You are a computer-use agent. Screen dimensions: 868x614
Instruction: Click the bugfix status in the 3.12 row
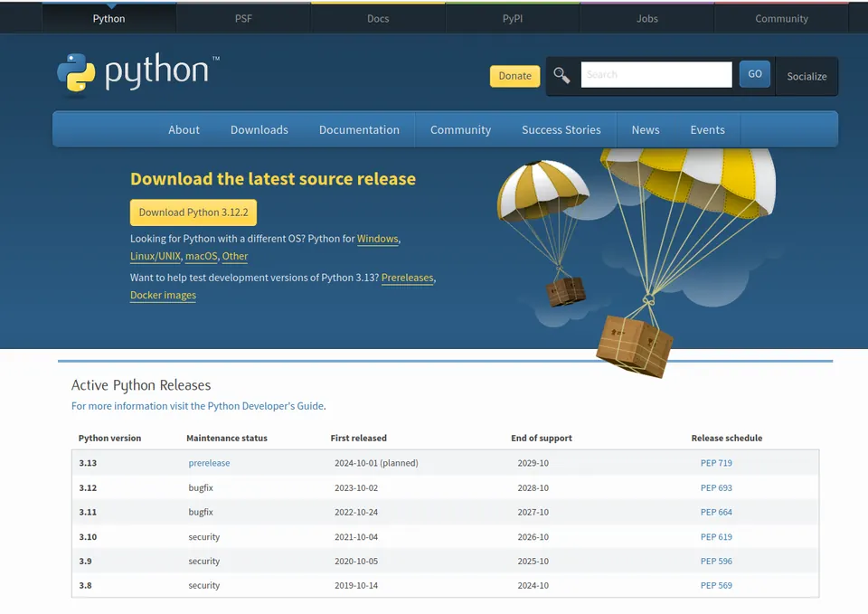[201, 487]
